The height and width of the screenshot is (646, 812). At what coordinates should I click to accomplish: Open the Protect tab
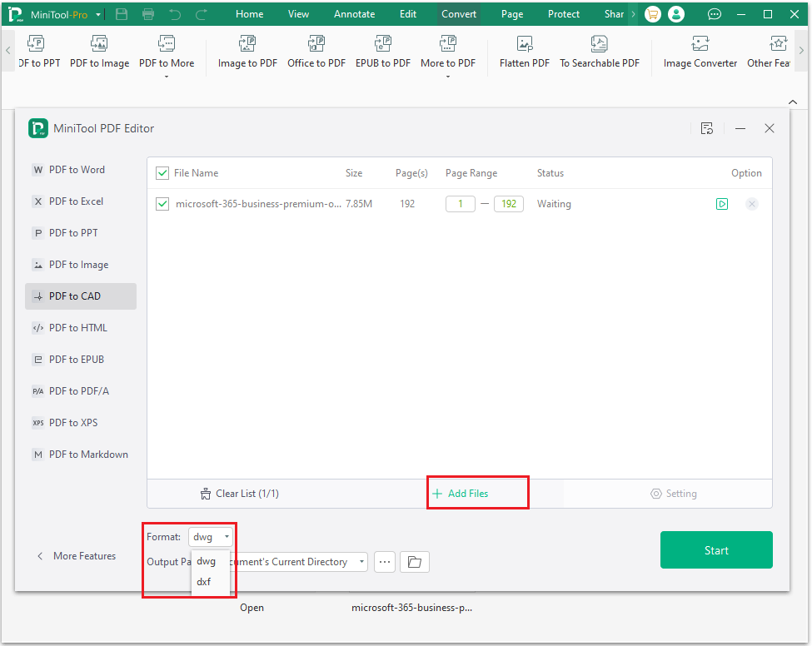tap(564, 14)
